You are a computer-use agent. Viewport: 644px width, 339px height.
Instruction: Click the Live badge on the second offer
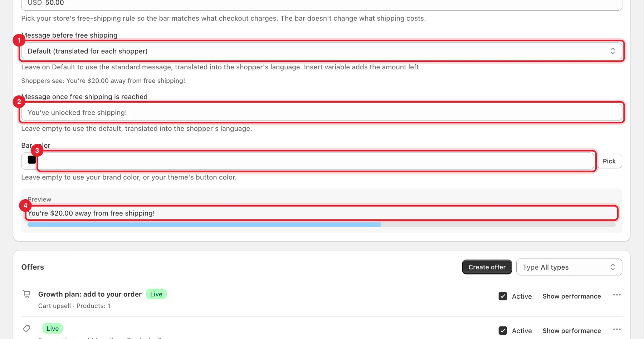click(x=53, y=328)
